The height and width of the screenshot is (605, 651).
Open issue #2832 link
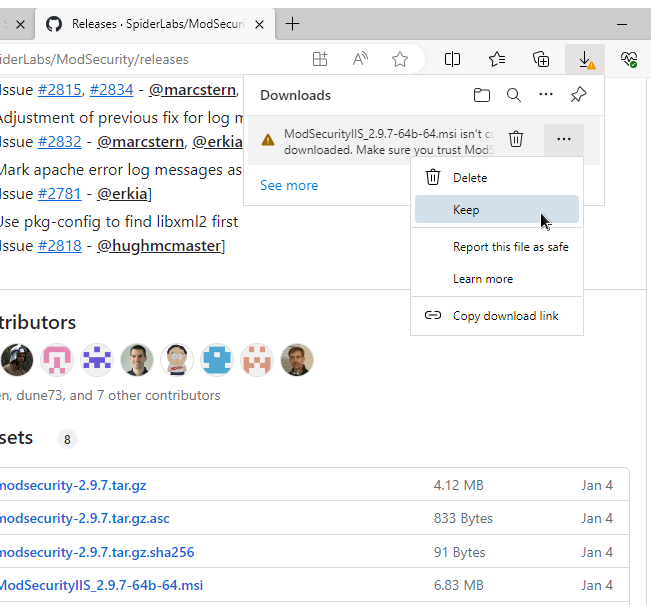pyautogui.click(x=59, y=142)
